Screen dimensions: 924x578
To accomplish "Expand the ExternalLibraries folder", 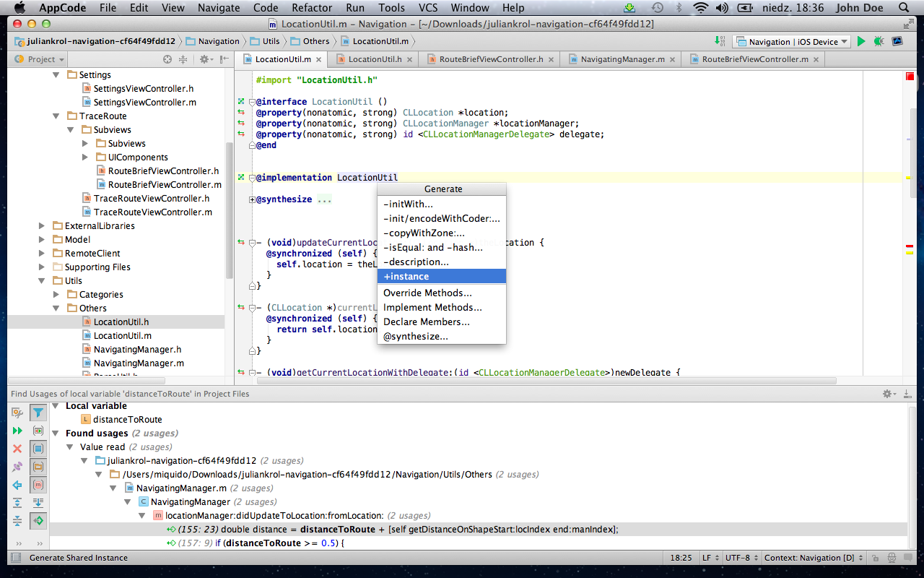I will tap(42, 225).
